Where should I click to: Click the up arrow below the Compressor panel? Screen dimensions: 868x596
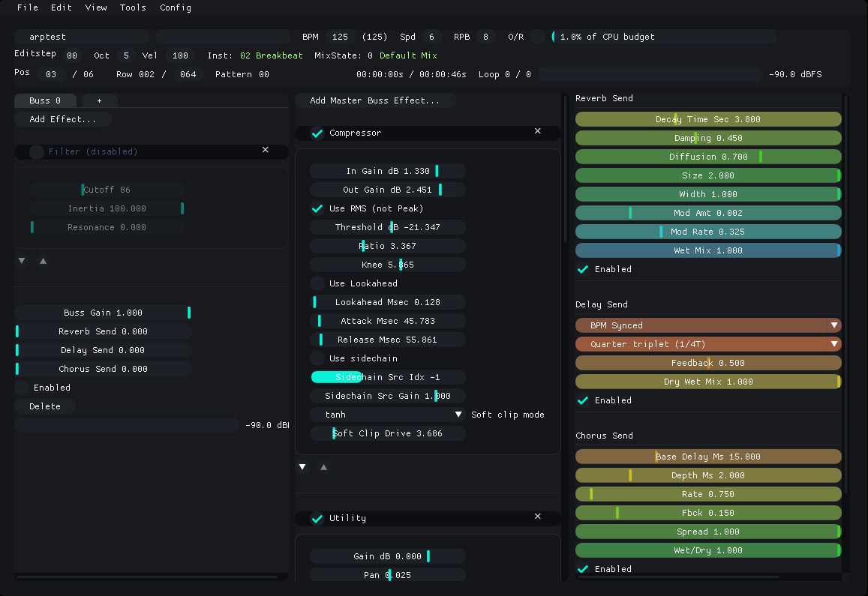323,466
